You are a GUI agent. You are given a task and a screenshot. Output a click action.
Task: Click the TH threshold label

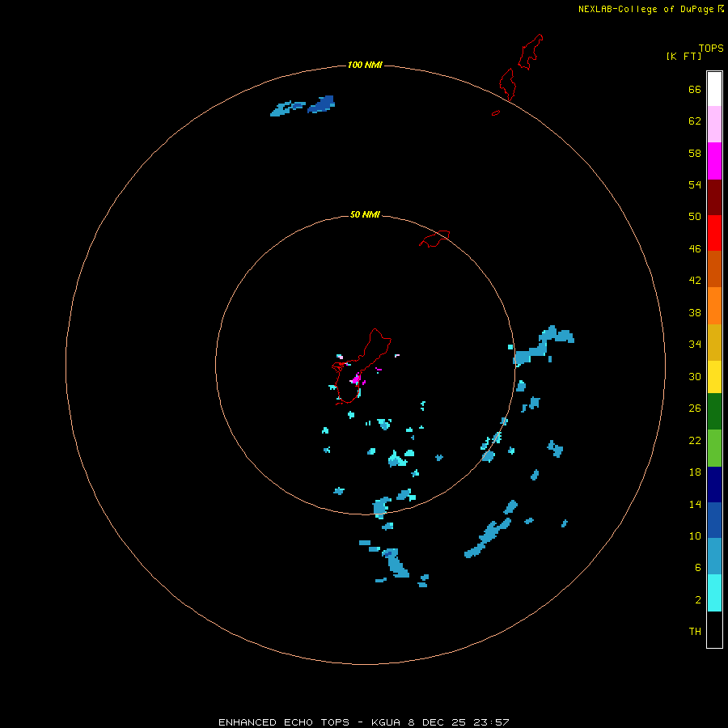(x=695, y=632)
